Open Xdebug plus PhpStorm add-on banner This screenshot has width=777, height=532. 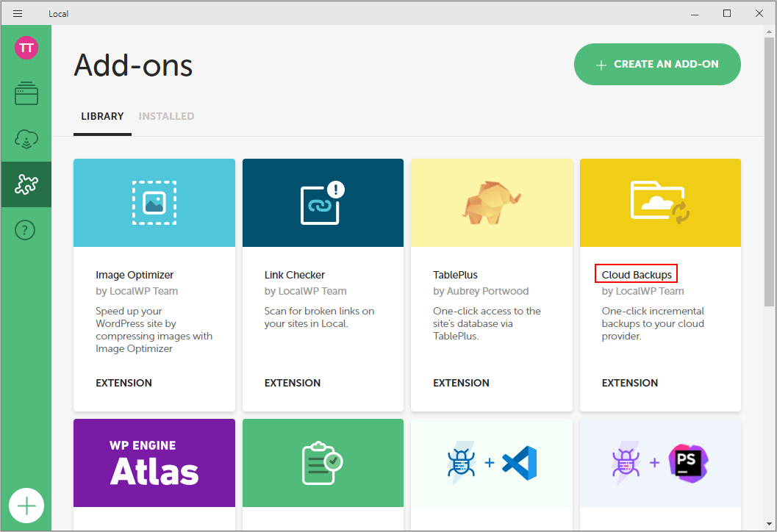click(x=661, y=463)
